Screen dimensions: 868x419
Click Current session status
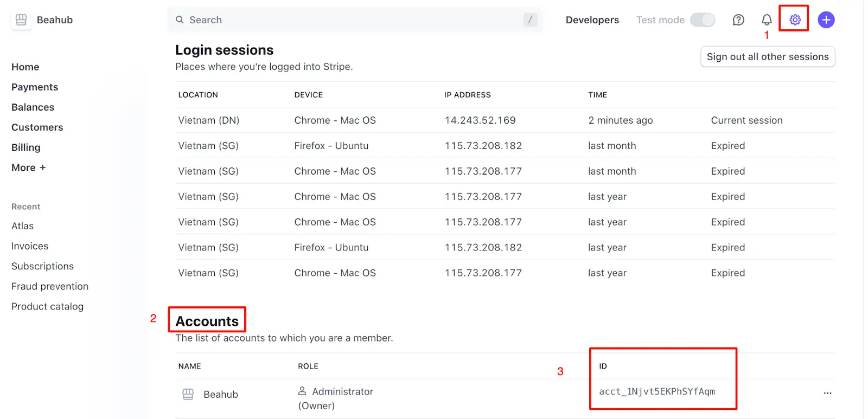click(746, 120)
